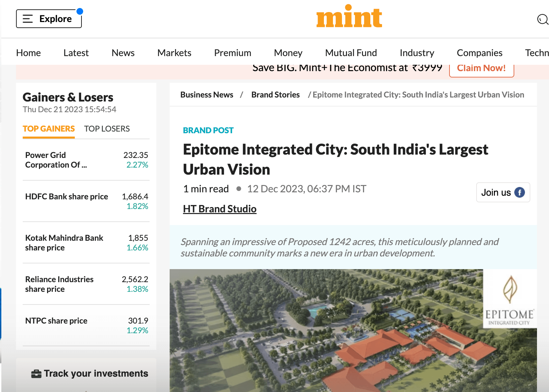The height and width of the screenshot is (392, 549).
Task: Go to Home in navigation bar
Action: (x=28, y=53)
